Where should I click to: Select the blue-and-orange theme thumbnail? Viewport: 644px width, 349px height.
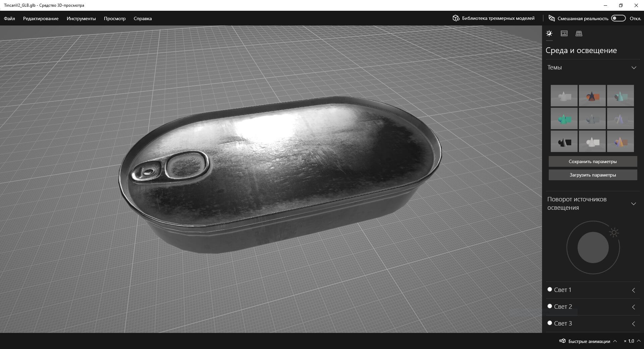coord(621,141)
